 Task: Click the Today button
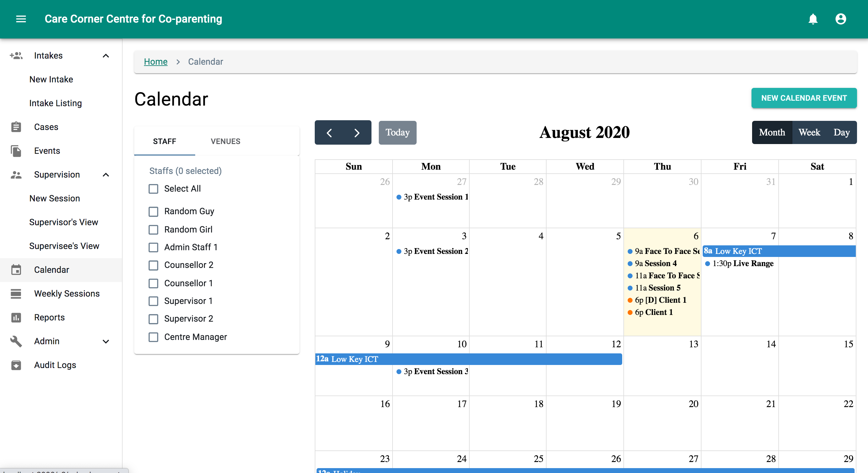397,132
